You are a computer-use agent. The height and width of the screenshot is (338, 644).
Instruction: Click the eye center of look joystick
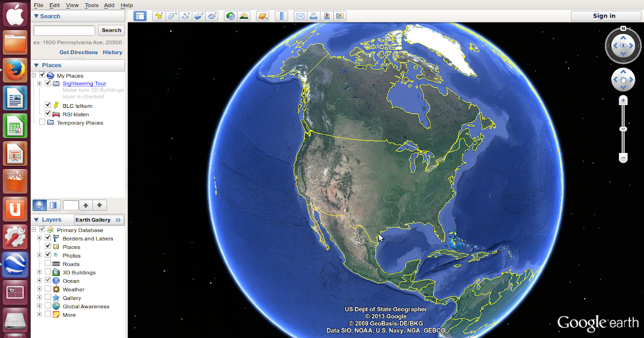coord(623,46)
